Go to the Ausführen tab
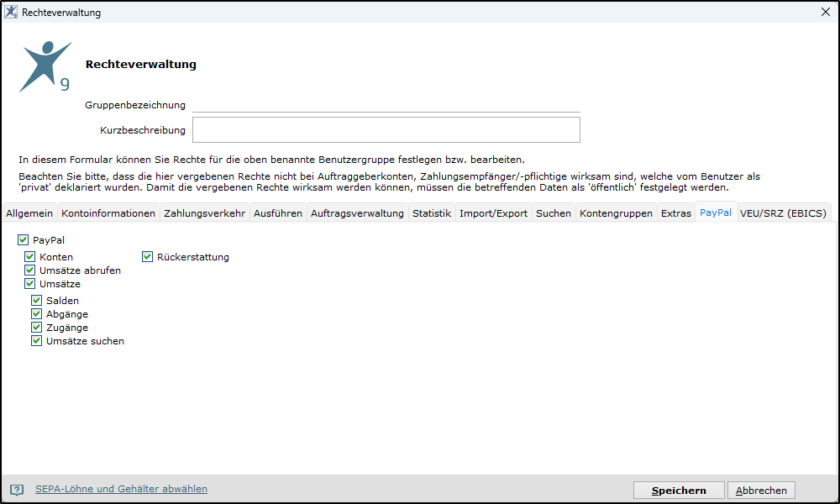 [x=278, y=213]
